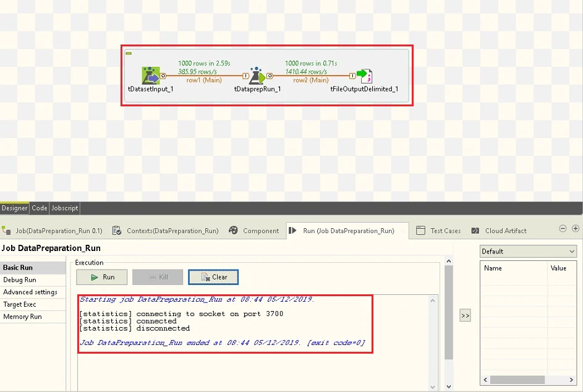The width and height of the screenshot is (583, 392).
Task: Click the context table's right scroll arrow
Action: click(x=571, y=380)
